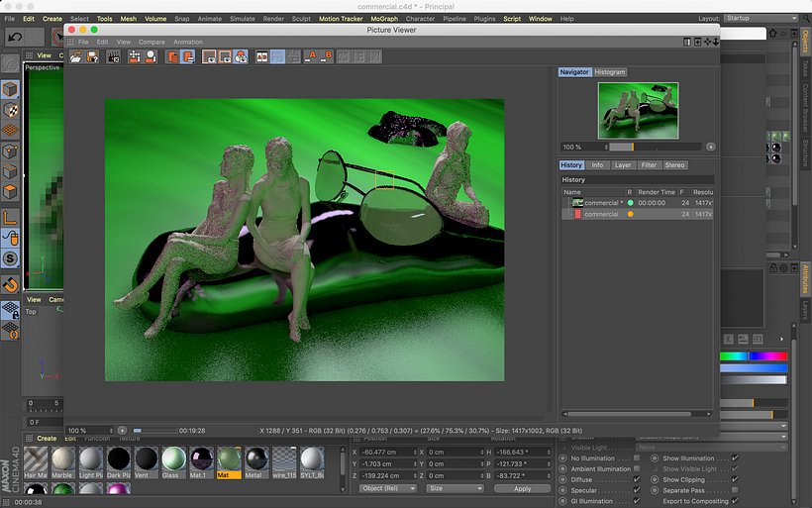Open the Layout Startup dropdown

(761, 18)
